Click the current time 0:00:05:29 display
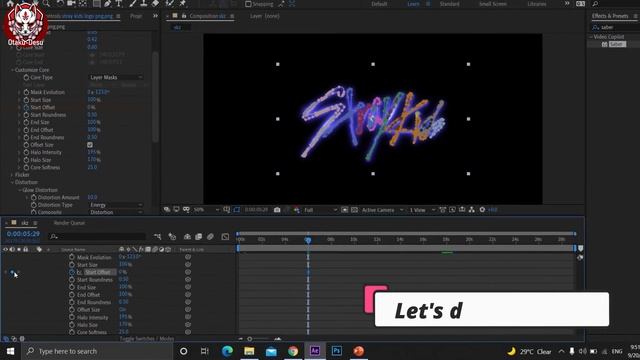This screenshot has width=640, height=360. 23,234
